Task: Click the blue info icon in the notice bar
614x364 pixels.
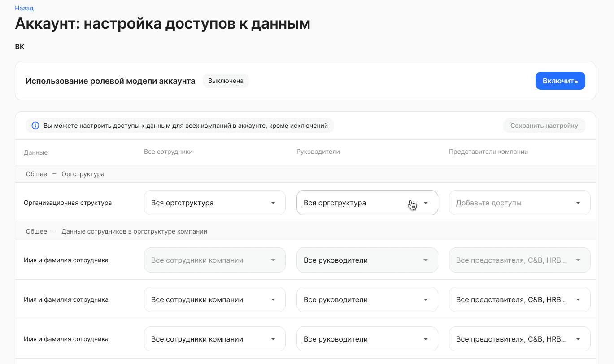Action: click(x=35, y=126)
